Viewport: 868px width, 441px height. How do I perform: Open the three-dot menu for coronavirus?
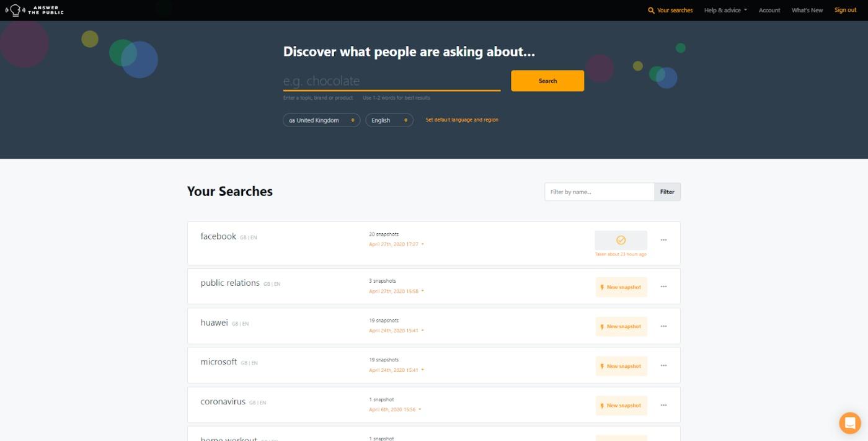pyautogui.click(x=663, y=405)
